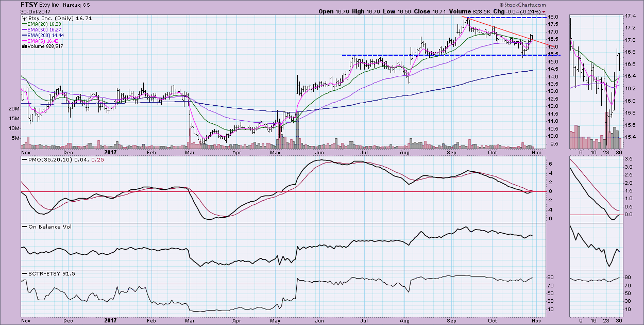The width and height of the screenshot is (644, 325).
Task: Click the May label on the date axis
Action: [x=277, y=153]
